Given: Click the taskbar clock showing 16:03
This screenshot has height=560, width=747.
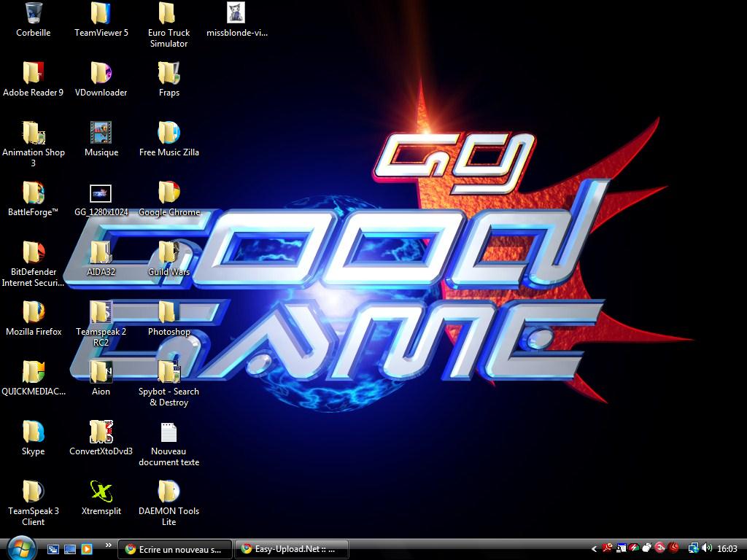Looking at the screenshot, I should [727, 549].
